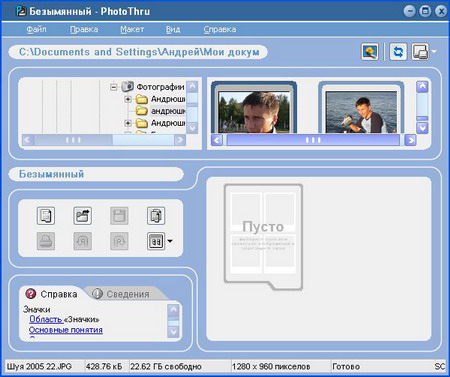Click the layout template grid icon
Viewport: 450px width, 377px height.
156,241
